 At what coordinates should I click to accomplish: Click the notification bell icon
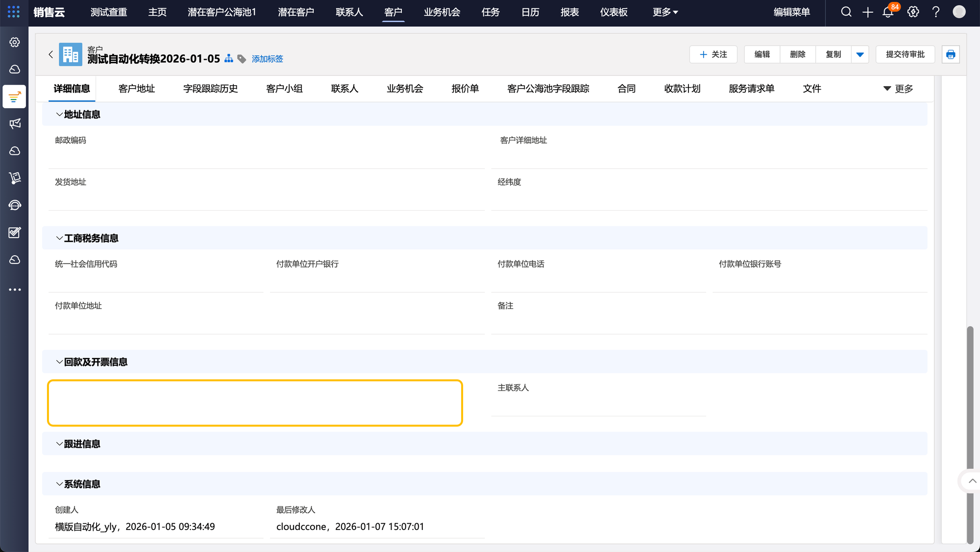click(888, 12)
